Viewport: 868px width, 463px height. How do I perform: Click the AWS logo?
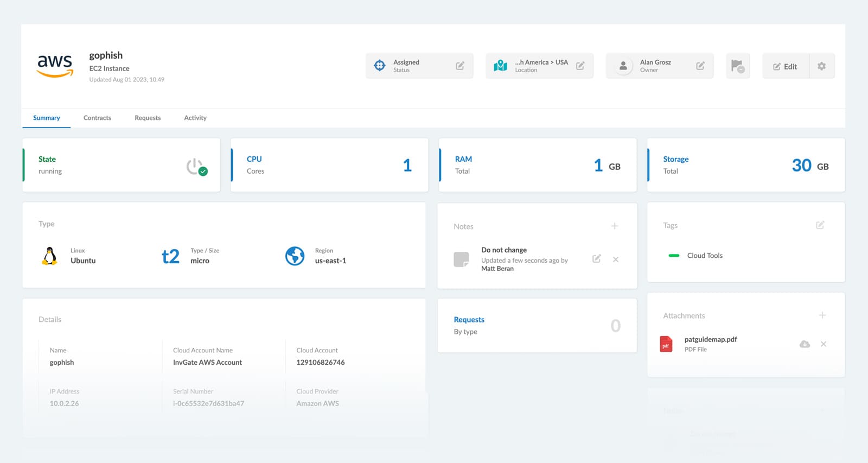55,66
